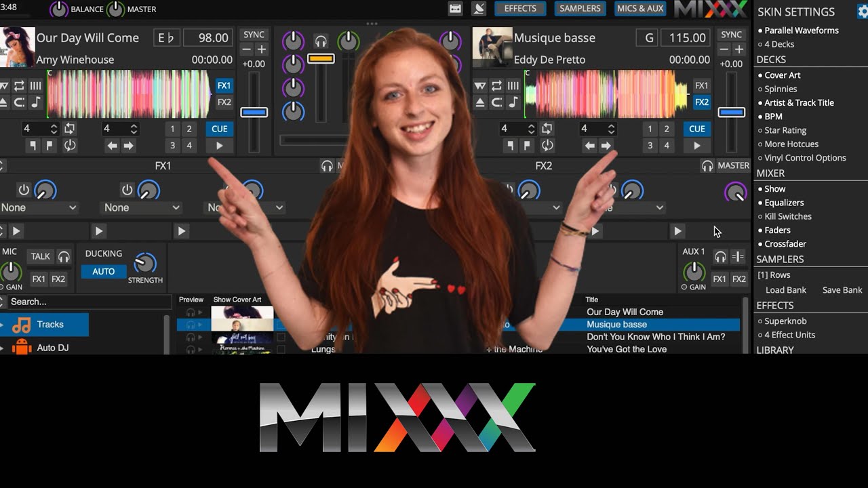This screenshot has height=488, width=868.
Task: Beatjump backward on deck 1
Action: pos(112,145)
